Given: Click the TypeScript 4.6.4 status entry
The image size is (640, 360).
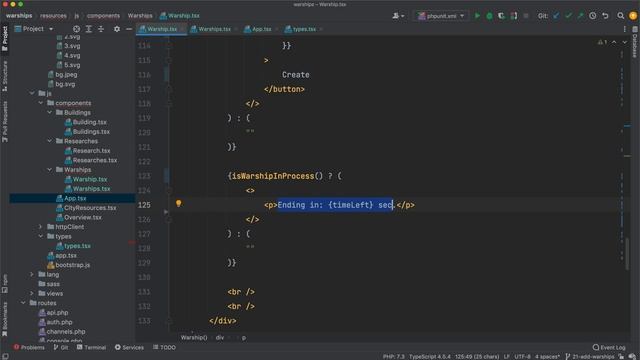Looking at the screenshot, I should pyautogui.click(x=430, y=356).
